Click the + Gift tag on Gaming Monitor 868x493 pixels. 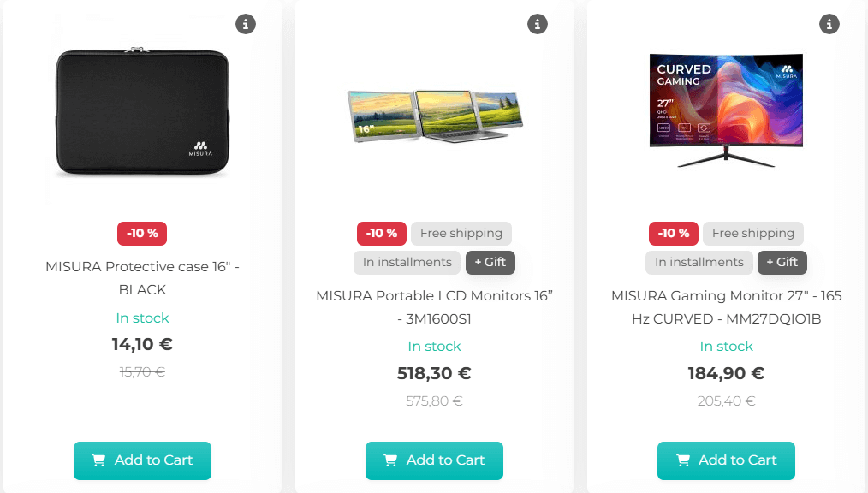coord(782,262)
